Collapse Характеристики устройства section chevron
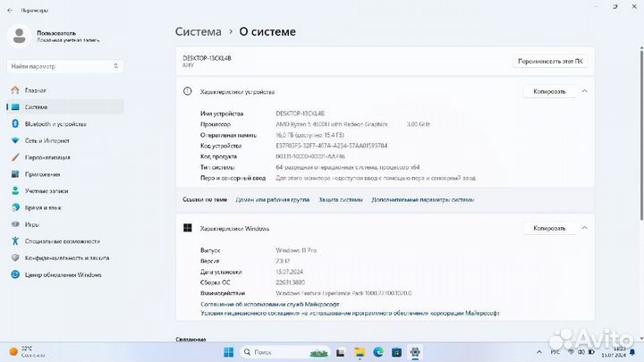This screenshot has width=644, height=362. click(584, 91)
